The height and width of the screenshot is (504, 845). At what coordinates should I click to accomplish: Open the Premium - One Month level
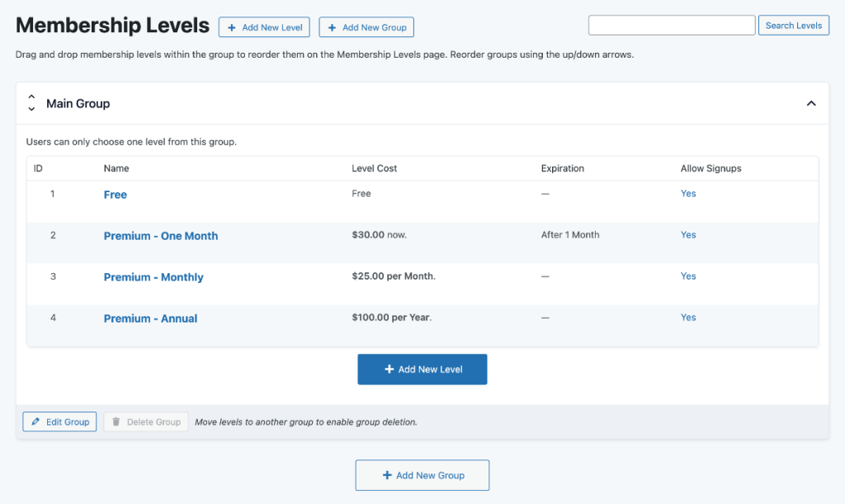click(161, 236)
